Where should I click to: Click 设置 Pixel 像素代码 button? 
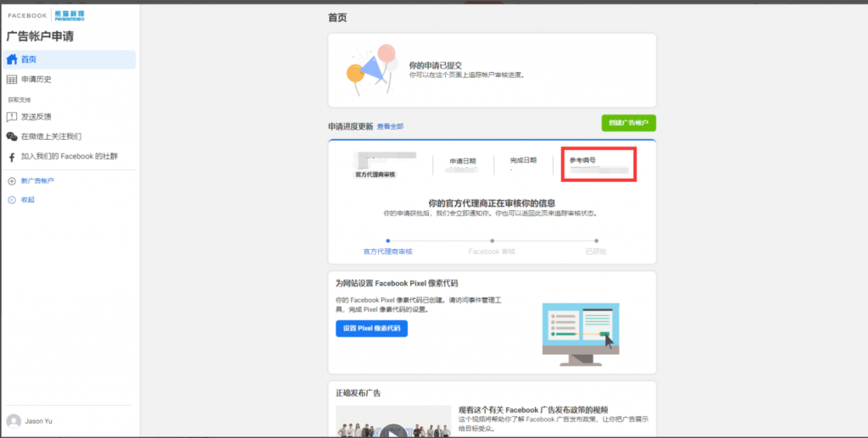[371, 329]
